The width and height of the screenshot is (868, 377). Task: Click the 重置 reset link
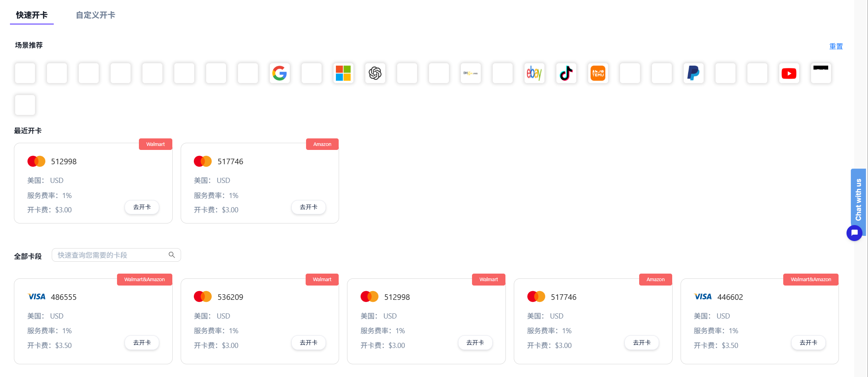(x=836, y=46)
